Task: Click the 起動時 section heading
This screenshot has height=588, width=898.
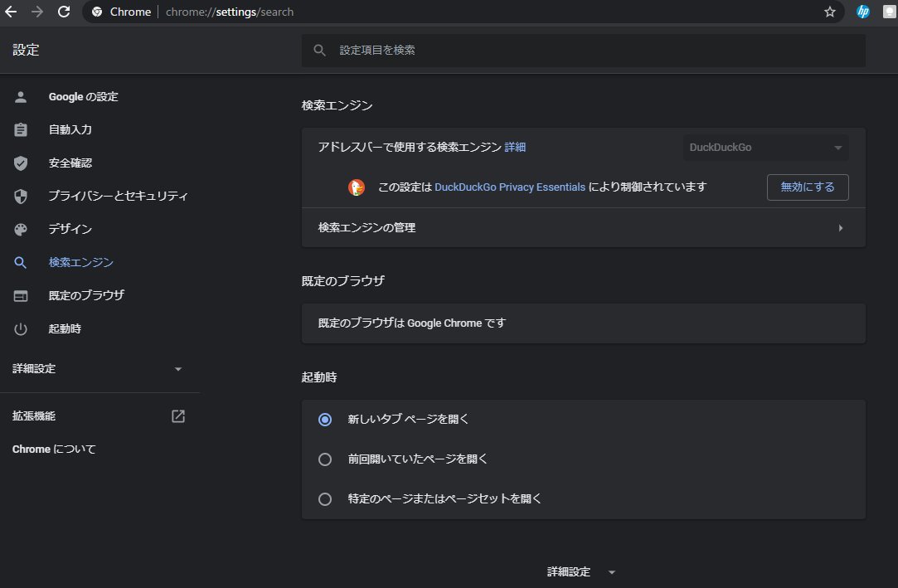Action: pos(319,377)
